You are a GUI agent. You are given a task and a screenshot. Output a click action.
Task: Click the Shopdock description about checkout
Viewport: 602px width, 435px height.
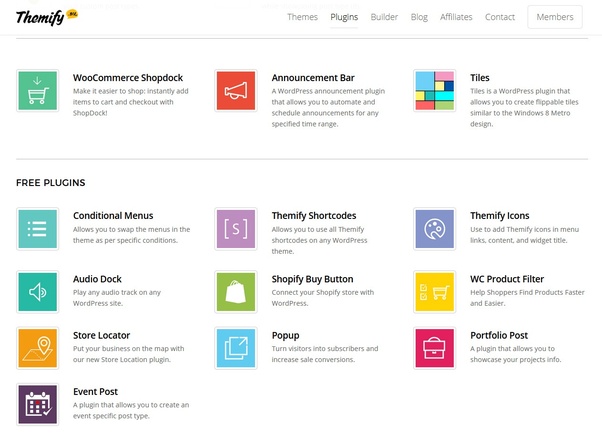point(131,102)
